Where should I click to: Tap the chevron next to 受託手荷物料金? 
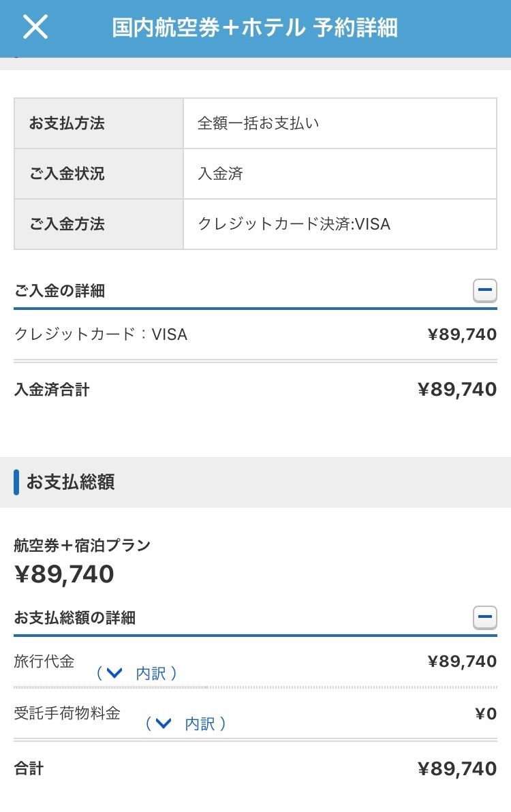click(x=163, y=723)
